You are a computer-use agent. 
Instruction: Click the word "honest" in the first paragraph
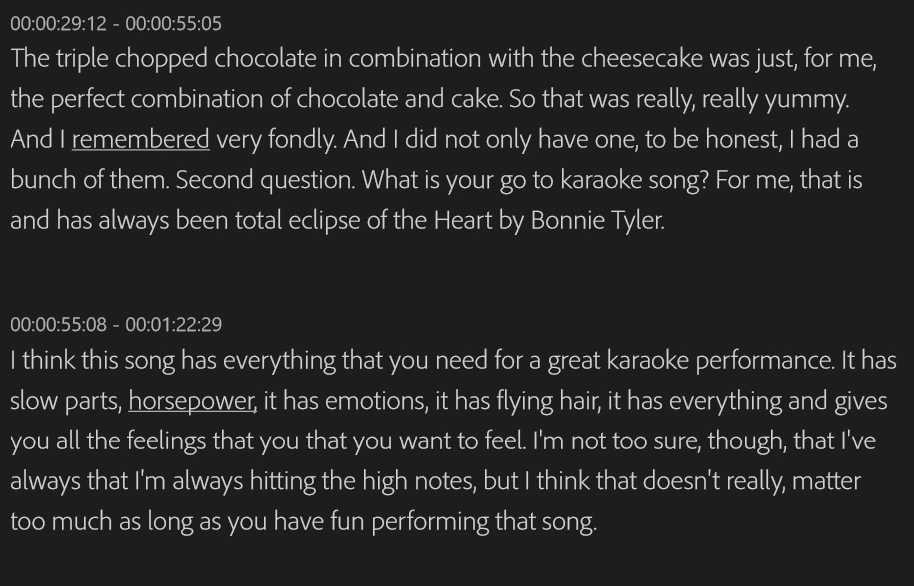741,139
